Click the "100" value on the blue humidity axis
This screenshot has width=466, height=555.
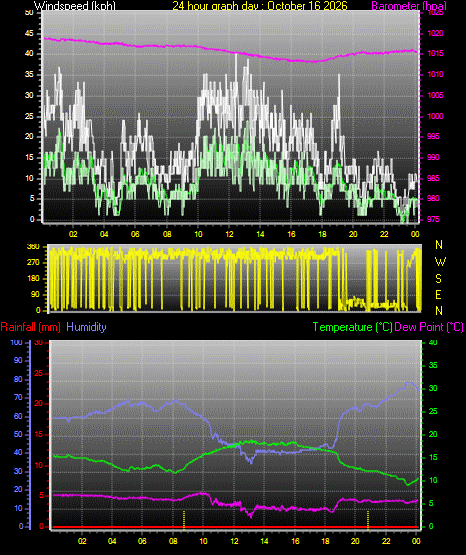pyautogui.click(x=17, y=343)
